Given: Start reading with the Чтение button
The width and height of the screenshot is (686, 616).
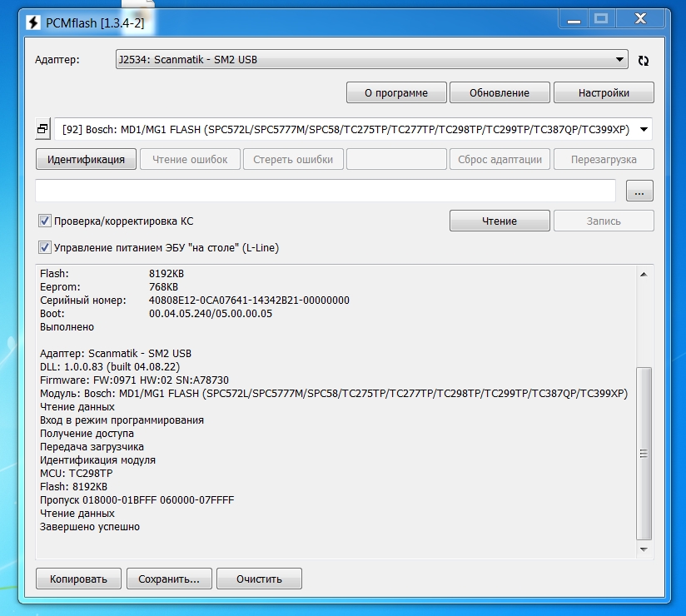Looking at the screenshot, I should tap(500, 221).
